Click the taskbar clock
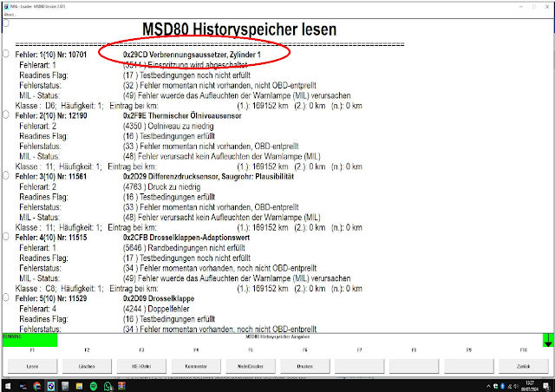This screenshot has height=392, width=555. [530, 386]
